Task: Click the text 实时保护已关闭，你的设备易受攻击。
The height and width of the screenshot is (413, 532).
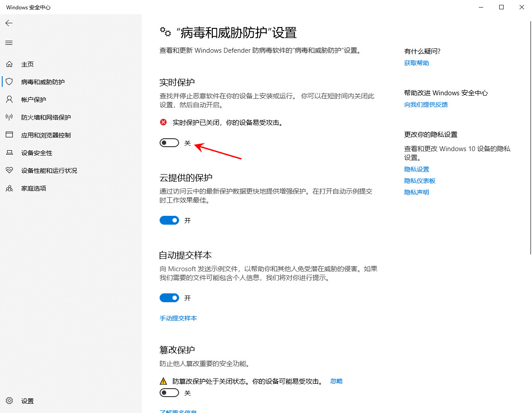Action: pyautogui.click(x=227, y=122)
